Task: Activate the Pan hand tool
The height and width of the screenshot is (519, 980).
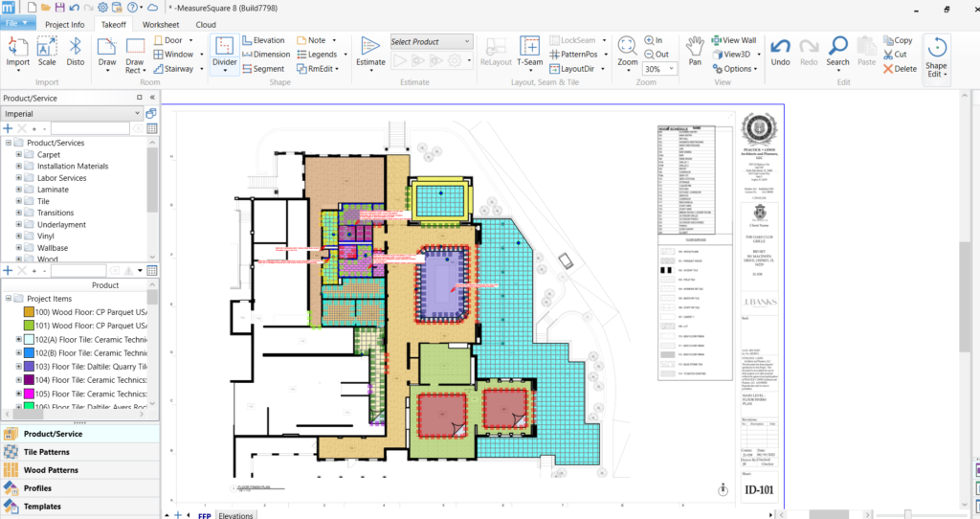Action: click(695, 52)
